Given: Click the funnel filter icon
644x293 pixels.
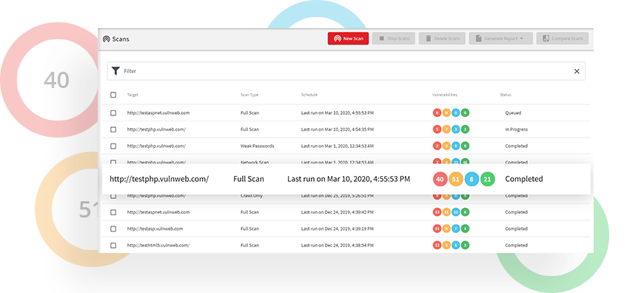Looking at the screenshot, I should (115, 71).
